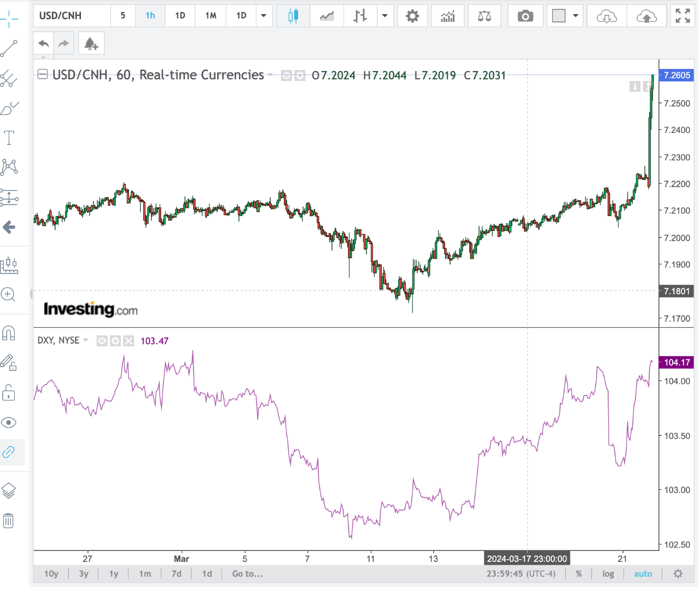Toggle logarithmic scale with log button
This screenshot has height=592, width=700.
pyautogui.click(x=608, y=573)
